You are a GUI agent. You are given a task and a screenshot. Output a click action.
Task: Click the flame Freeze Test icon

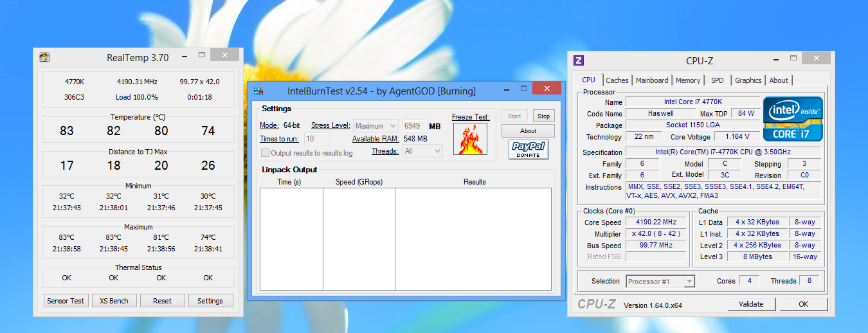click(x=470, y=139)
